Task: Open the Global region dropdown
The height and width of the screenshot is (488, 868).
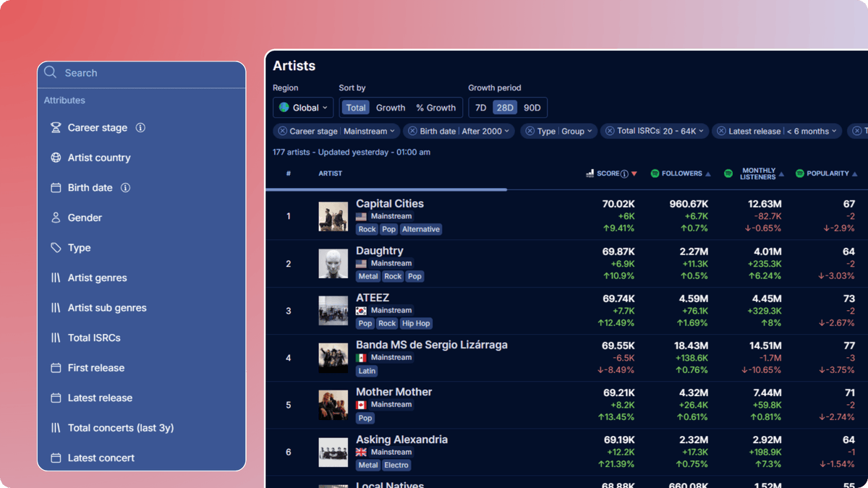Action: point(303,108)
